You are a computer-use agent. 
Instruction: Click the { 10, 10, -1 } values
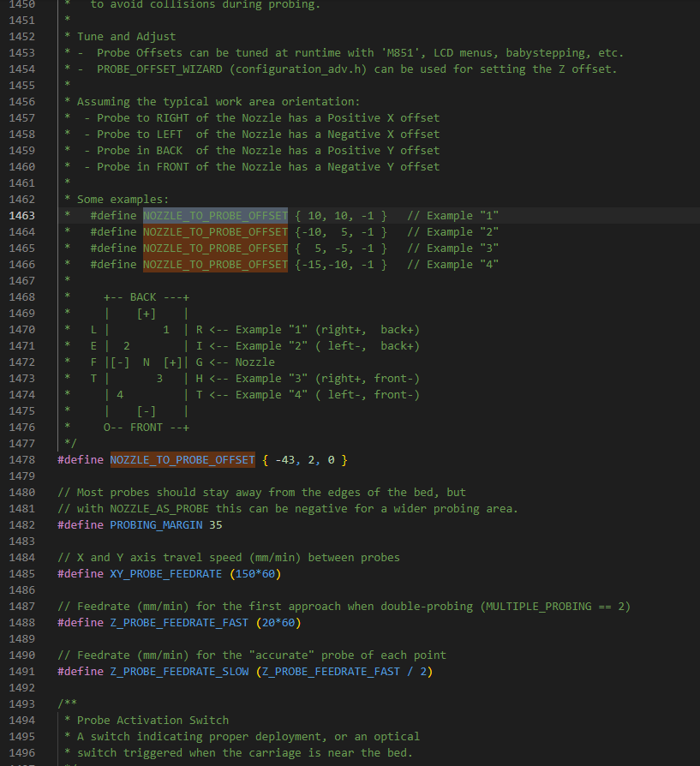[341, 215]
